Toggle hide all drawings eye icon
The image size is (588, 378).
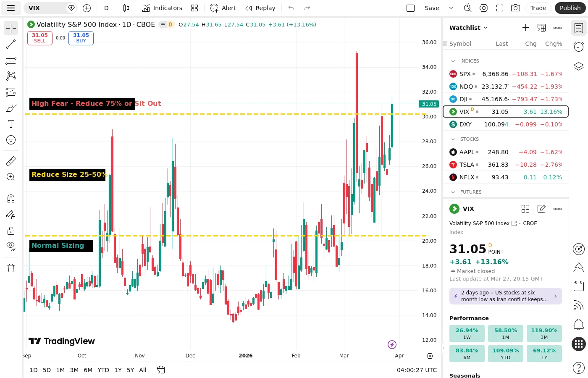[11, 247]
